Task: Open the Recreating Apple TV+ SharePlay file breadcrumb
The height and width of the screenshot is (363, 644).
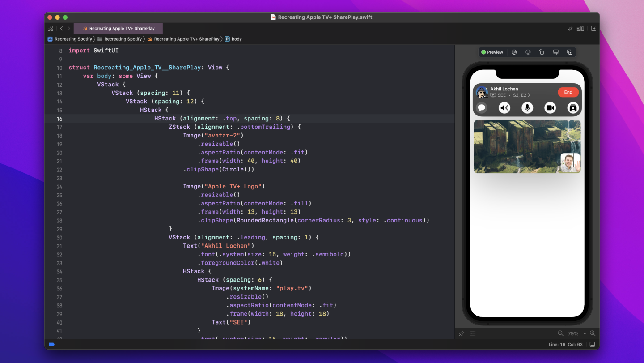Action: 183,39
